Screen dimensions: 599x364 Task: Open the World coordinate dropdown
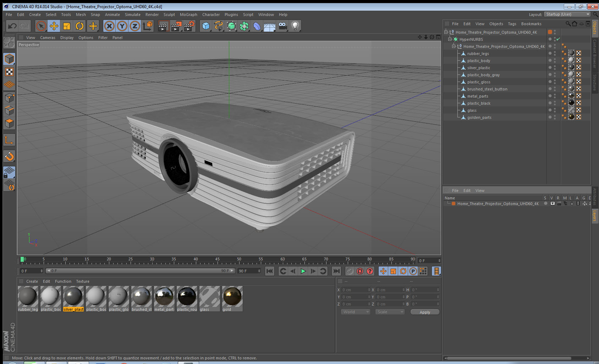pos(356,312)
